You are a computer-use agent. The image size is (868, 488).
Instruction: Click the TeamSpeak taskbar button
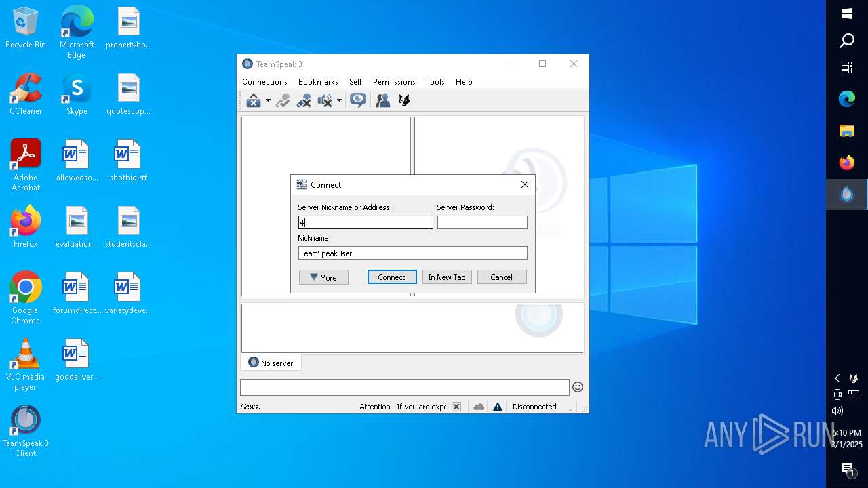847,195
